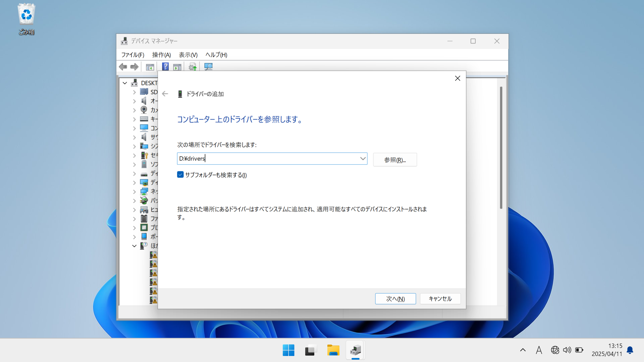The height and width of the screenshot is (362, 644).
Task: Open the driver path dropdown arrow
Action: click(363, 159)
